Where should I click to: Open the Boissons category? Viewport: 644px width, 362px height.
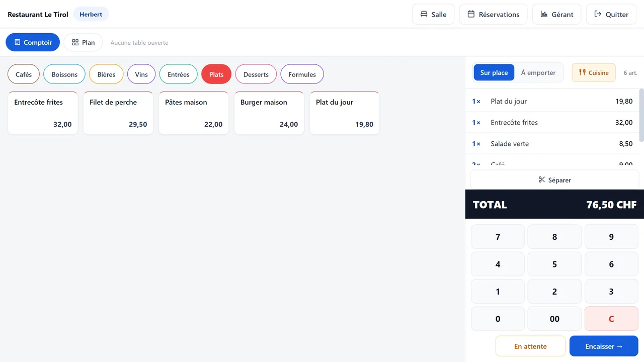64,74
